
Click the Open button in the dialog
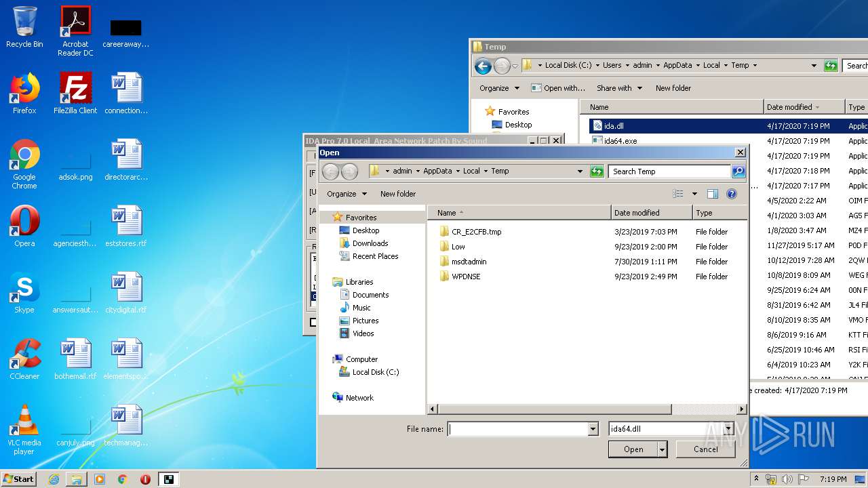(x=633, y=449)
